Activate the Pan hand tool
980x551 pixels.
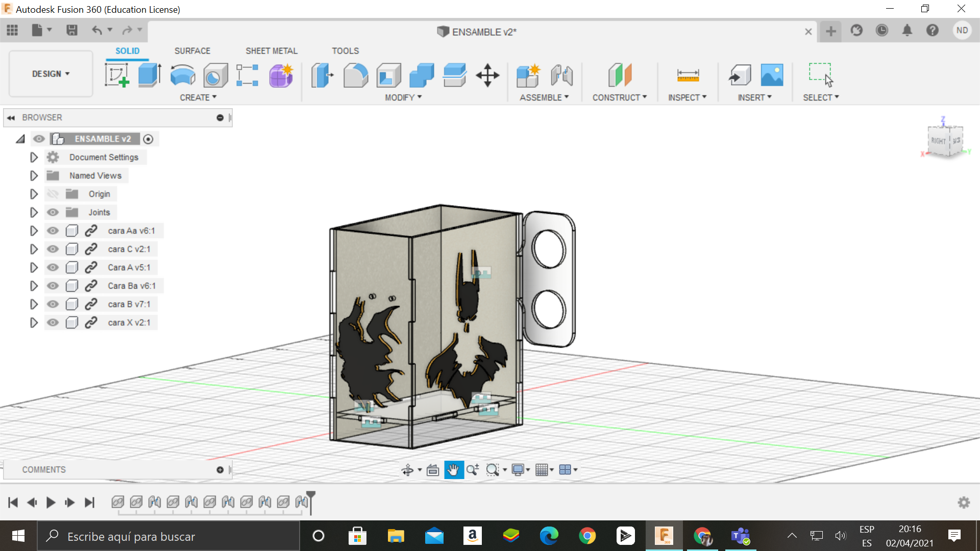[x=453, y=470]
